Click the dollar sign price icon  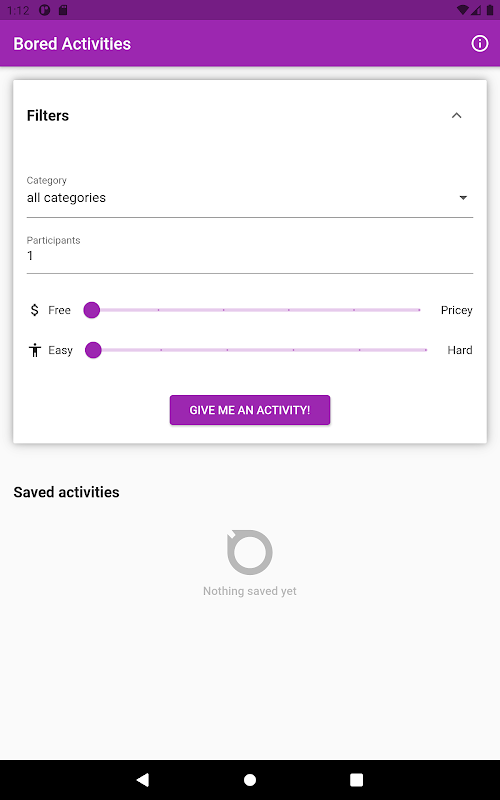(x=35, y=310)
